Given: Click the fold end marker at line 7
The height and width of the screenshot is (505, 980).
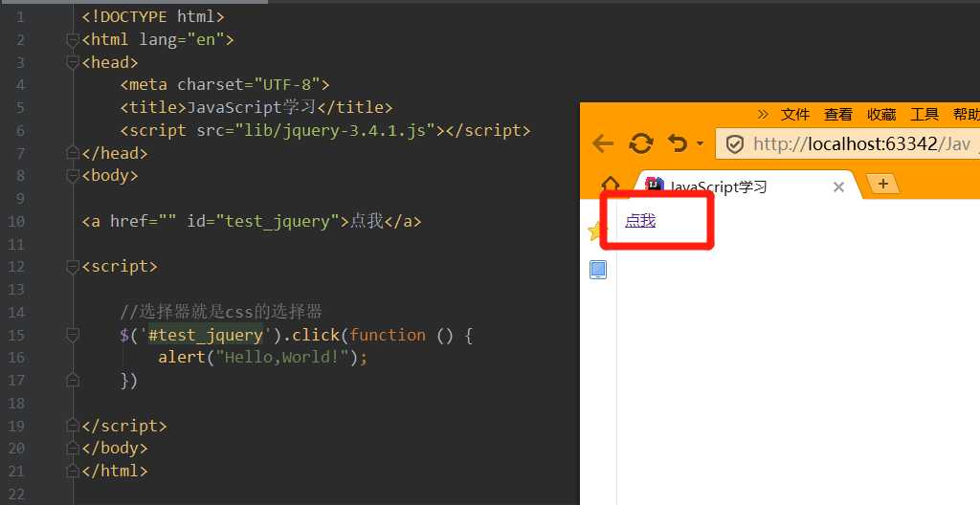Looking at the screenshot, I should coord(73,152).
